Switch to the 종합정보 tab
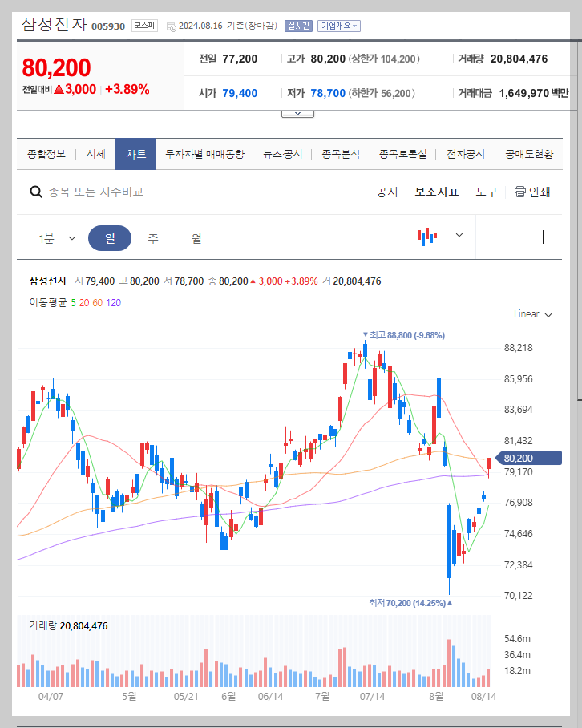 point(46,154)
